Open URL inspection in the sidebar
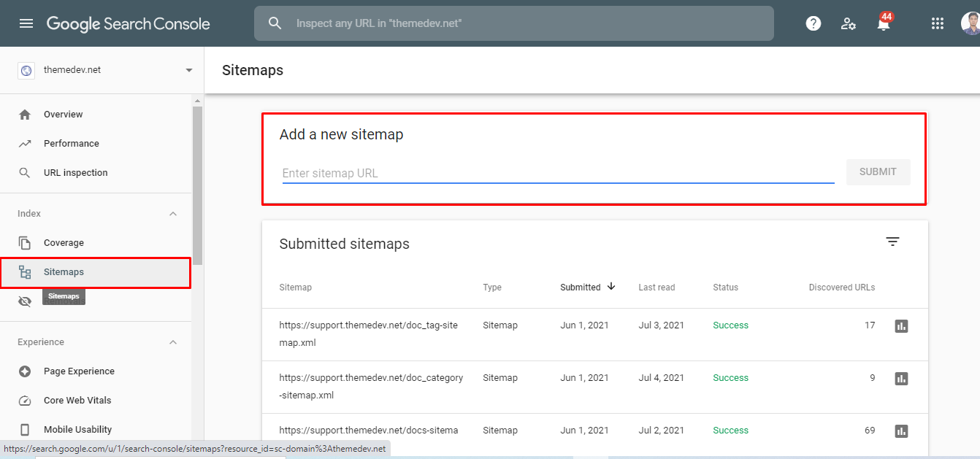 pos(75,173)
